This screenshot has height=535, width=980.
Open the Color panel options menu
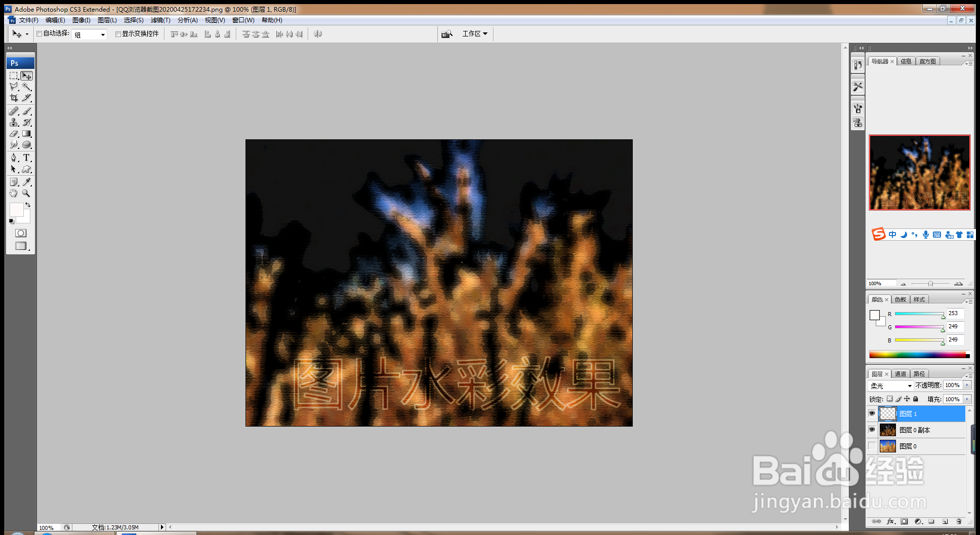click(968, 301)
